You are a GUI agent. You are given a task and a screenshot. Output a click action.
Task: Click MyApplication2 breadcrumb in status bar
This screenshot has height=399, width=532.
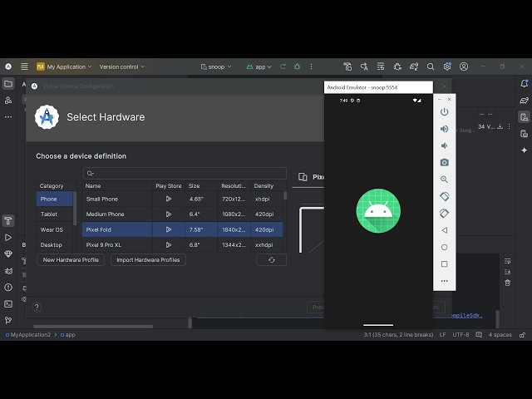tap(27, 335)
